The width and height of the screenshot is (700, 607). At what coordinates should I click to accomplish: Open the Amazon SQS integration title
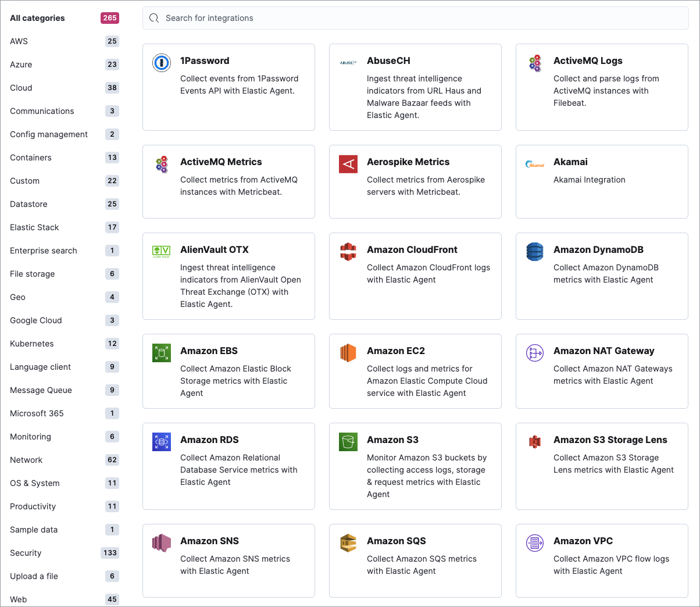(x=397, y=541)
